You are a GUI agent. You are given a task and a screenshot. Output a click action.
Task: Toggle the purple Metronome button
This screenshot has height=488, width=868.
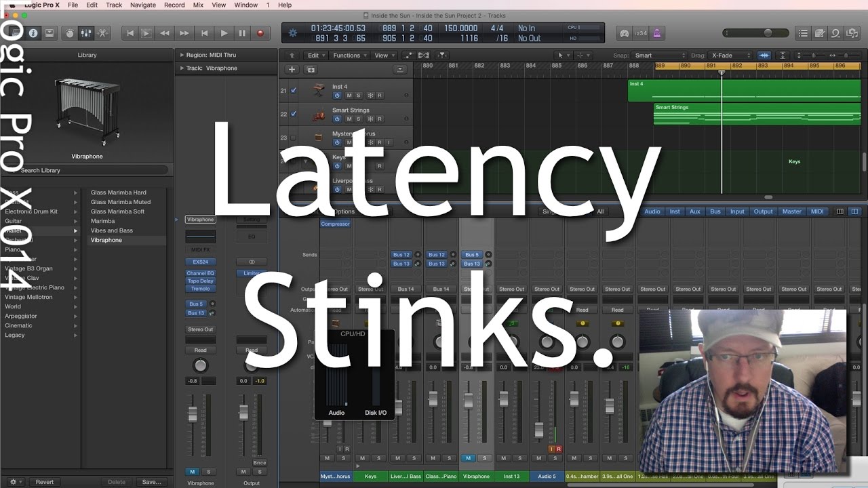pos(658,33)
